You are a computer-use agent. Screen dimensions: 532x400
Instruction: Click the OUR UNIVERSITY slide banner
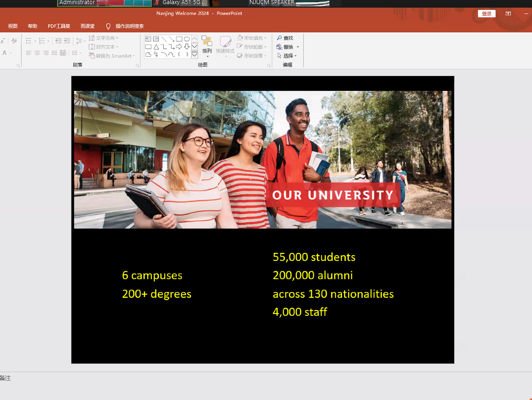coord(333,195)
